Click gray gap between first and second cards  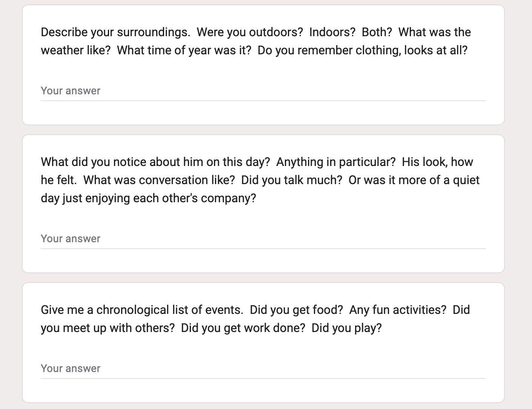[x=263, y=130]
